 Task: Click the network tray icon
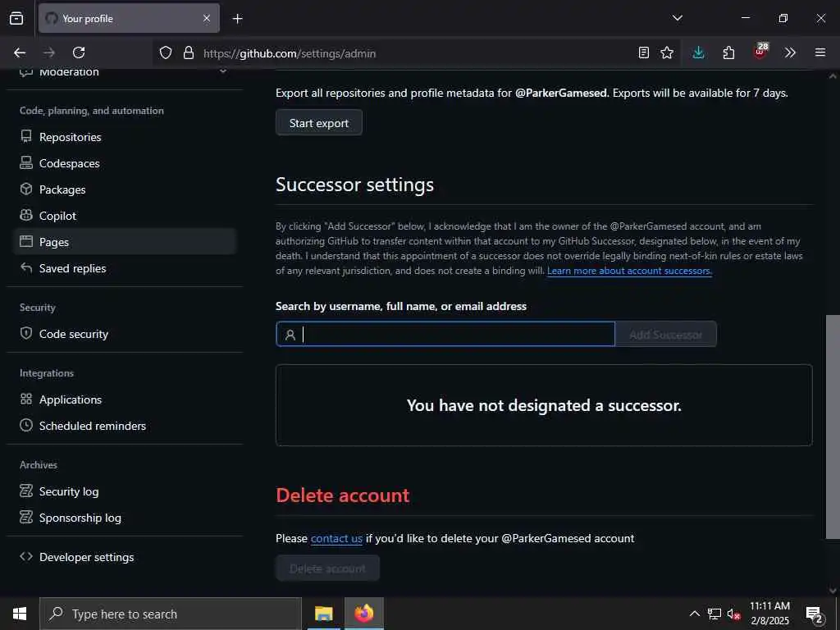pyautogui.click(x=714, y=614)
